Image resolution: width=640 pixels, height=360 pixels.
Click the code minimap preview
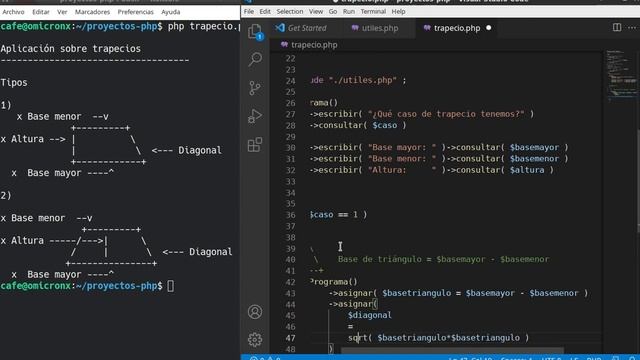(621, 76)
